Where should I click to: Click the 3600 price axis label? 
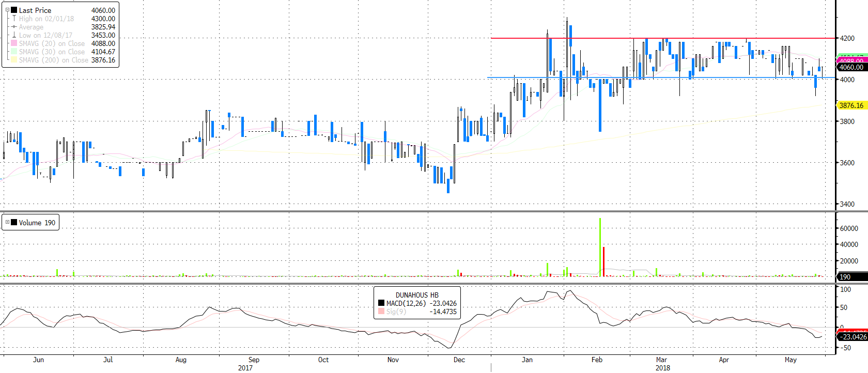847,163
